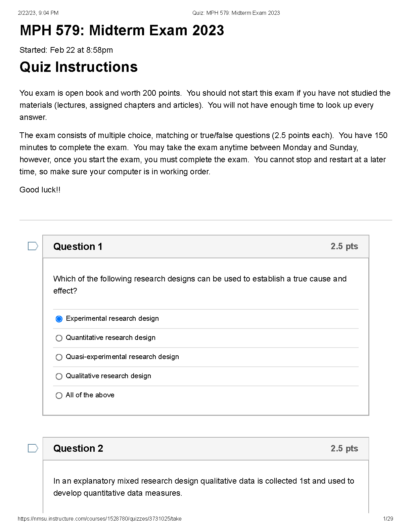Click the MPH 579: Midterm Exam 2023 heading
Viewport: 411px width, 532px height.
click(122, 30)
